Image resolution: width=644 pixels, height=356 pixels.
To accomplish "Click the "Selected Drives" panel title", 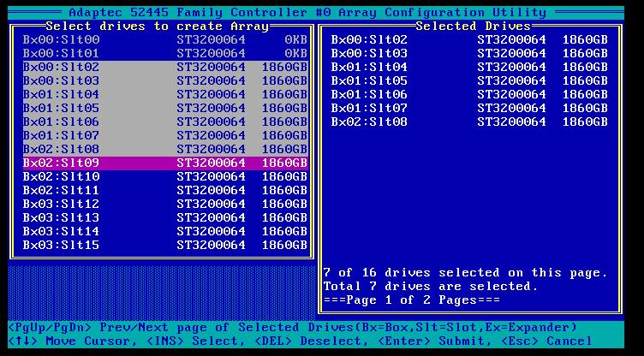I will [x=473, y=27].
